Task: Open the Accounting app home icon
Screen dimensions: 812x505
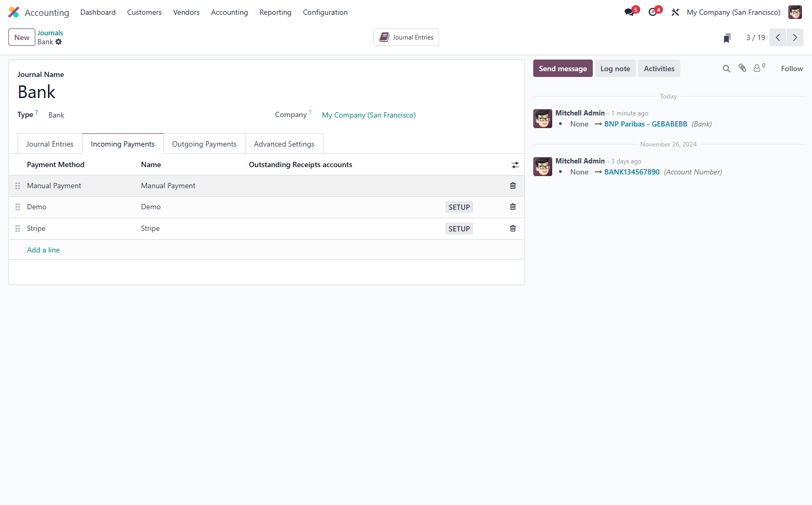Action: [x=14, y=12]
